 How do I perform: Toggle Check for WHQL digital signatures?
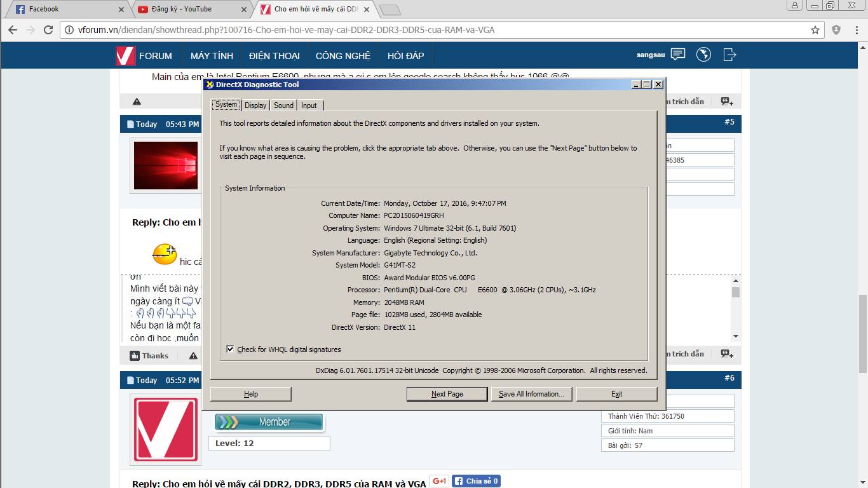(x=230, y=349)
